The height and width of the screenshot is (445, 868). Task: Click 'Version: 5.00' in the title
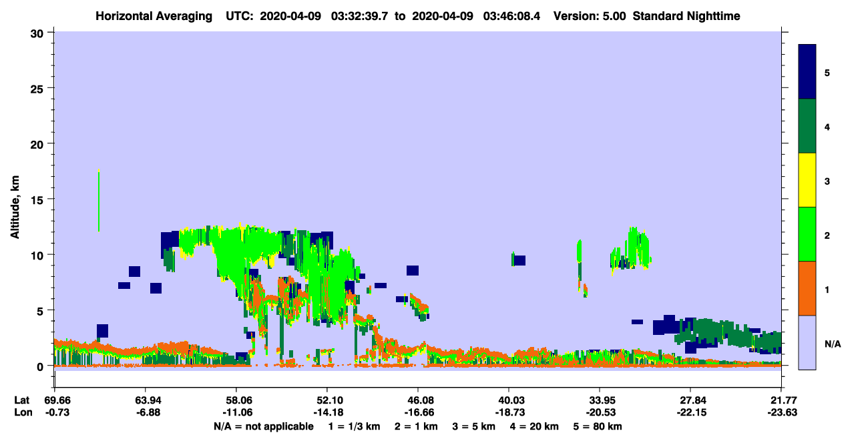pyautogui.click(x=590, y=16)
